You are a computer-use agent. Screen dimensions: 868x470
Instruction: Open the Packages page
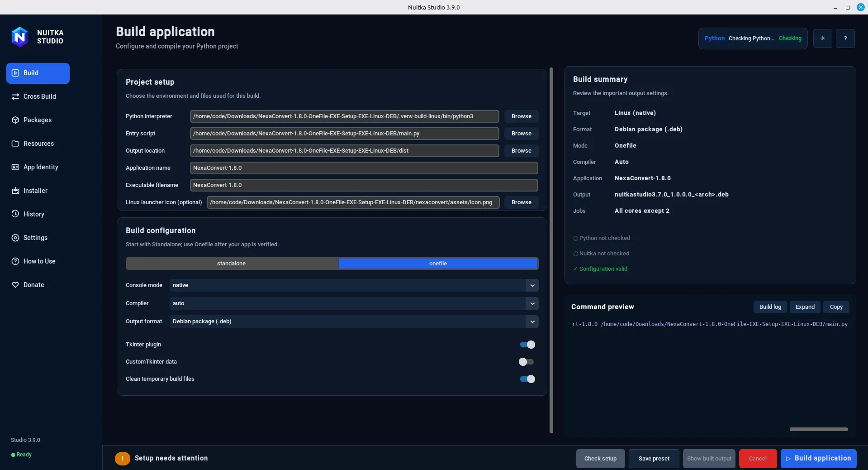click(x=38, y=120)
